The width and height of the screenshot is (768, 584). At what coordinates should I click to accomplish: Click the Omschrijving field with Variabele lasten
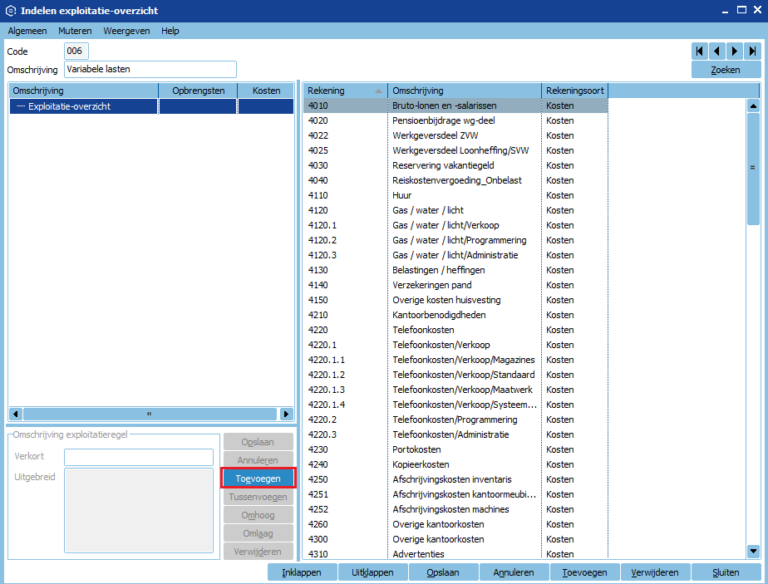pyautogui.click(x=150, y=69)
